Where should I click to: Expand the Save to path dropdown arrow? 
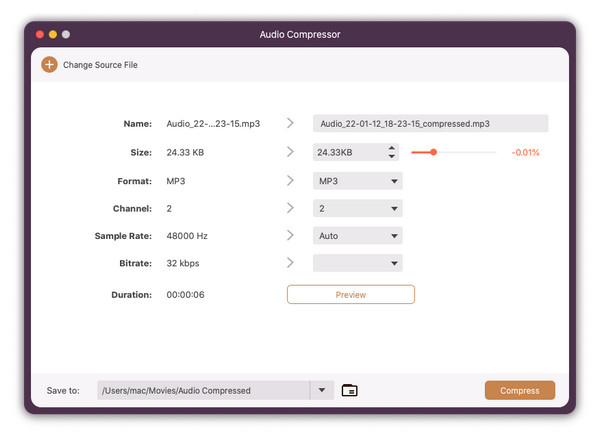tap(322, 390)
